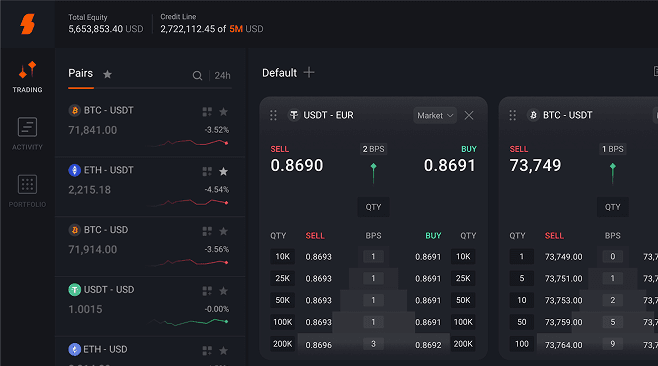Image resolution: width=658 pixels, height=366 pixels.
Task: Add ETH - USDT widget via grid icon
Action: coord(207,171)
